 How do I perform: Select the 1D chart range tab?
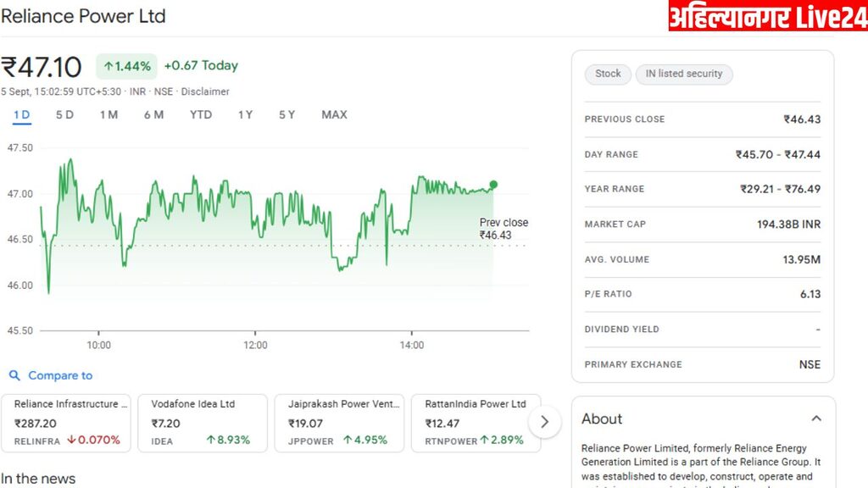tap(22, 115)
